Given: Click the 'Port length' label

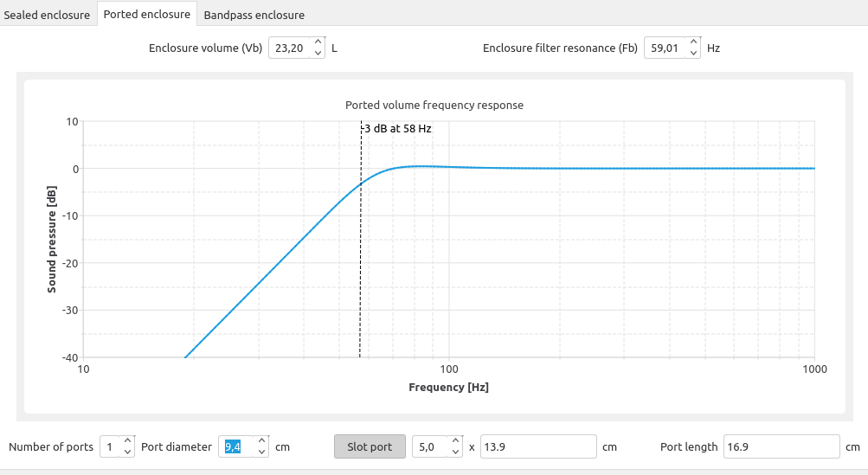Looking at the screenshot, I should point(689,446).
